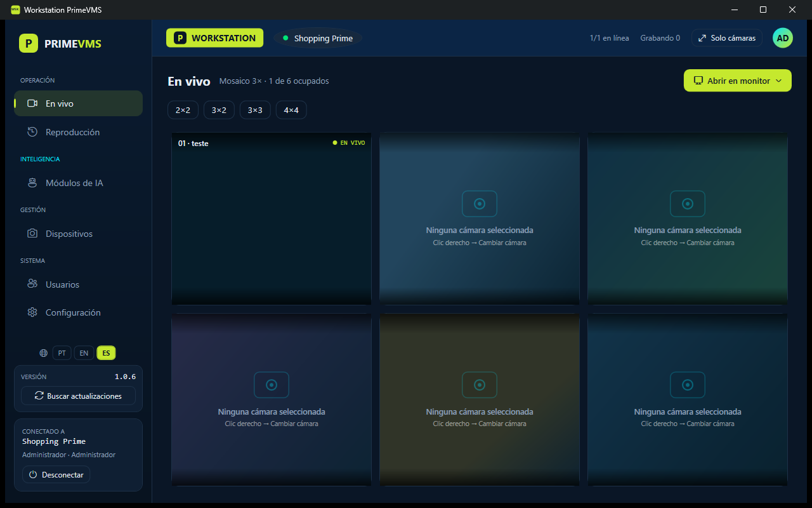This screenshot has height=508, width=812.
Task: Click the WORKSTATION badge in header
Action: [x=214, y=38]
